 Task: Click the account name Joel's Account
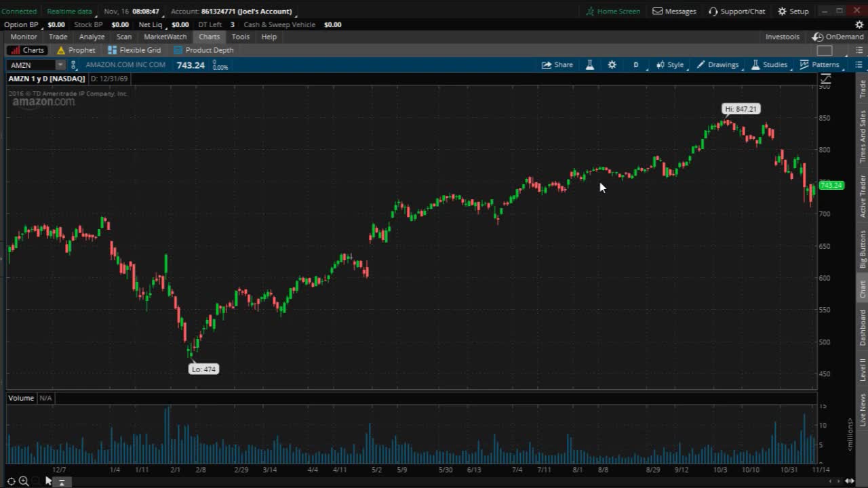click(264, 12)
